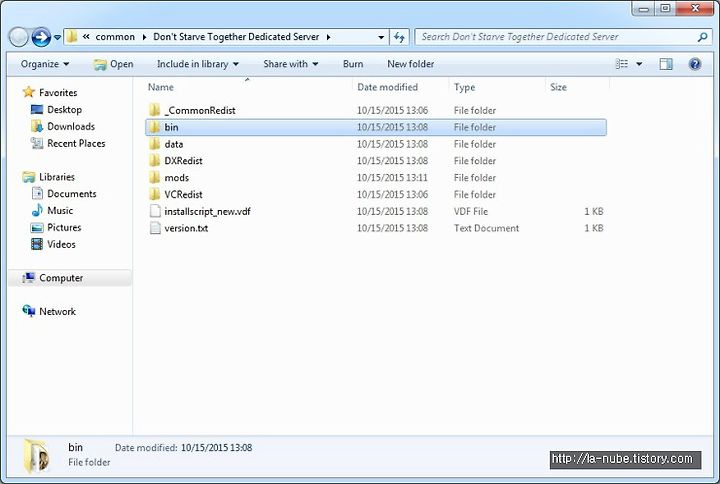Viewport: 720px width, 484px height.
Task: Select the _CommonRedist folder icon
Action: pyautogui.click(x=155, y=110)
